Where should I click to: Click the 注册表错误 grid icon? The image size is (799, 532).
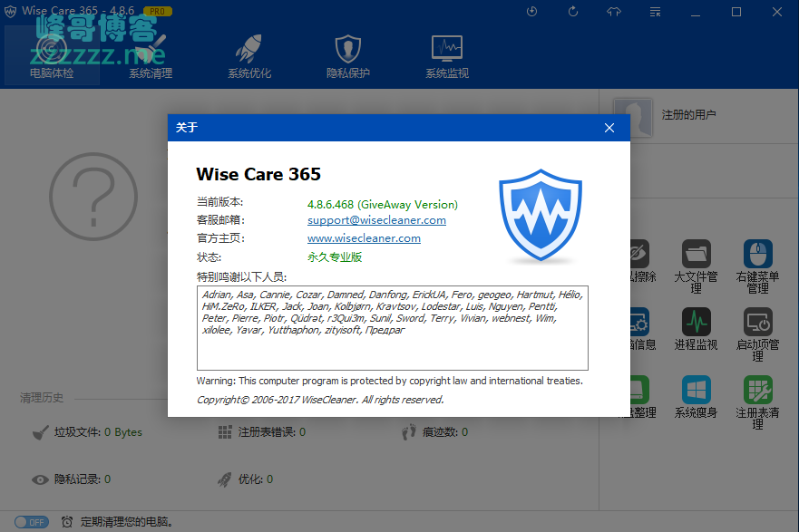(225, 432)
